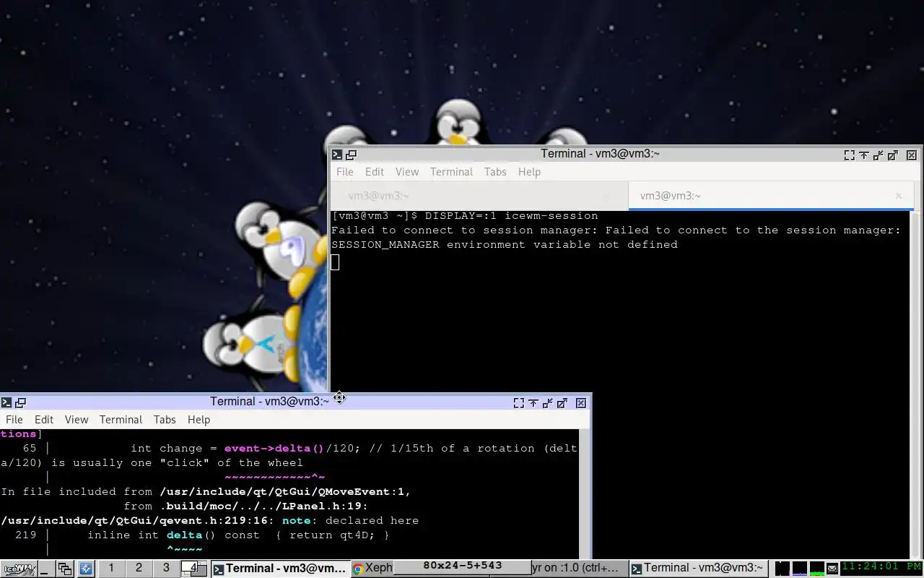Switch to workspace 3
The width and height of the screenshot is (924, 578).
166,569
